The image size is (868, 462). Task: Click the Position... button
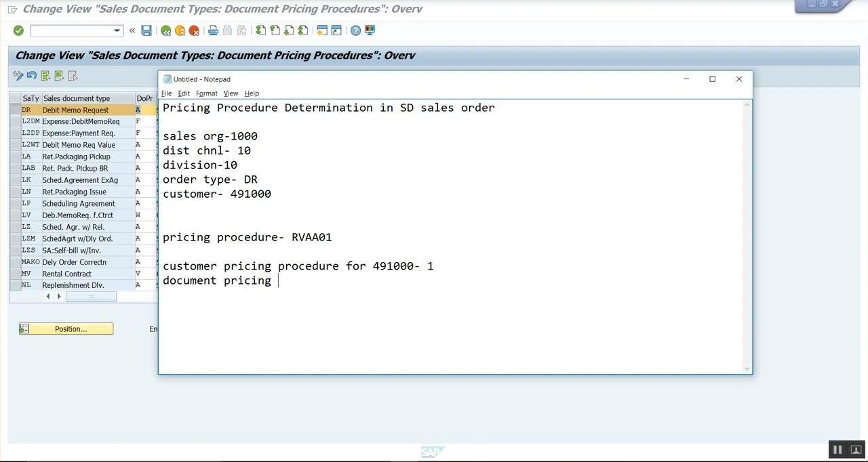tap(66, 329)
